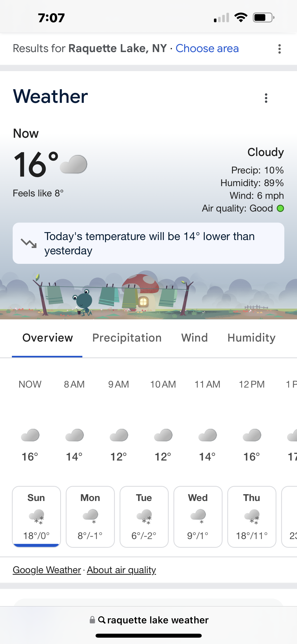Open the search results three-dot menu
The height and width of the screenshot is (644, 297).
point(279,49)
